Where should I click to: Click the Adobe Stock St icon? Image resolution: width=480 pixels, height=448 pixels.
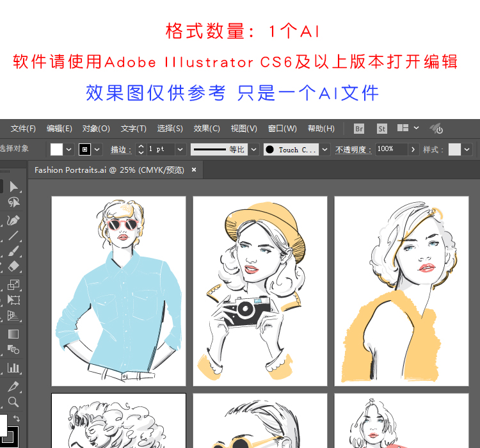point(382,129)
